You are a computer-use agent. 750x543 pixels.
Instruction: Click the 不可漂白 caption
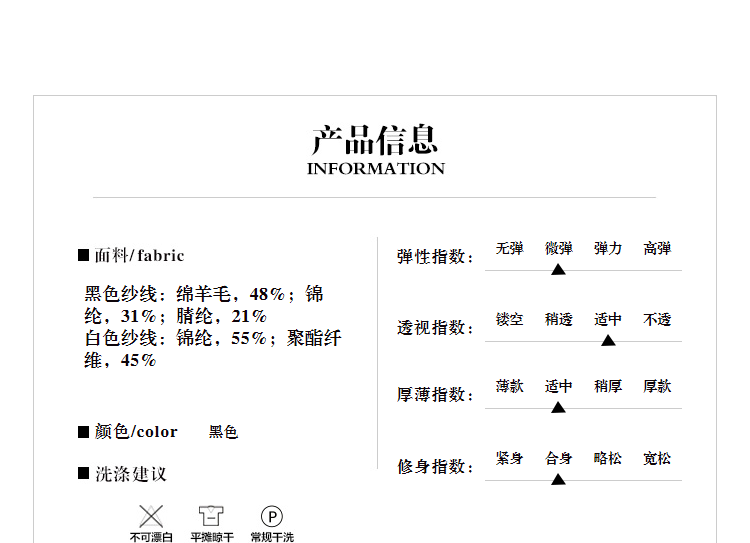coord(151,537)
